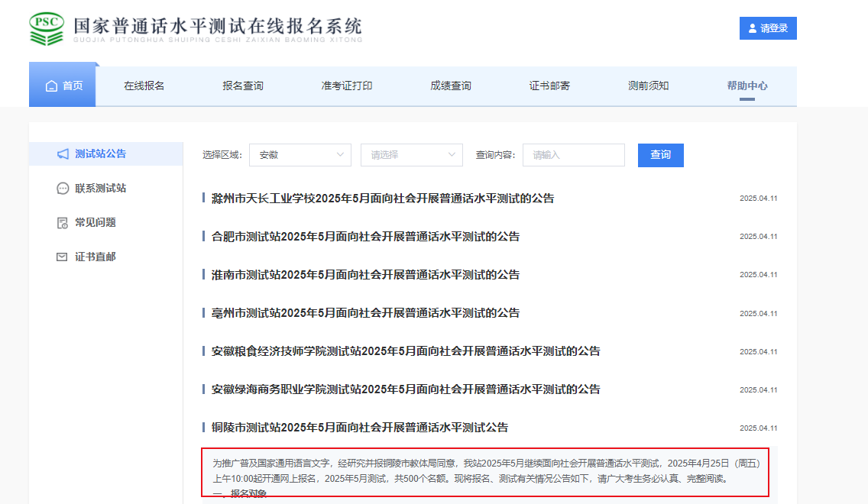Open the 准考证打印 menu

tap(347, 86)
